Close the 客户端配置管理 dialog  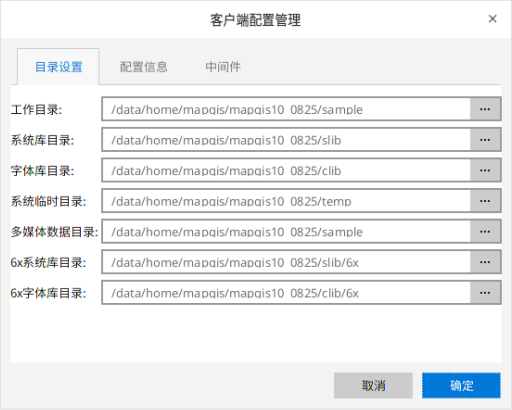(492, 19)
